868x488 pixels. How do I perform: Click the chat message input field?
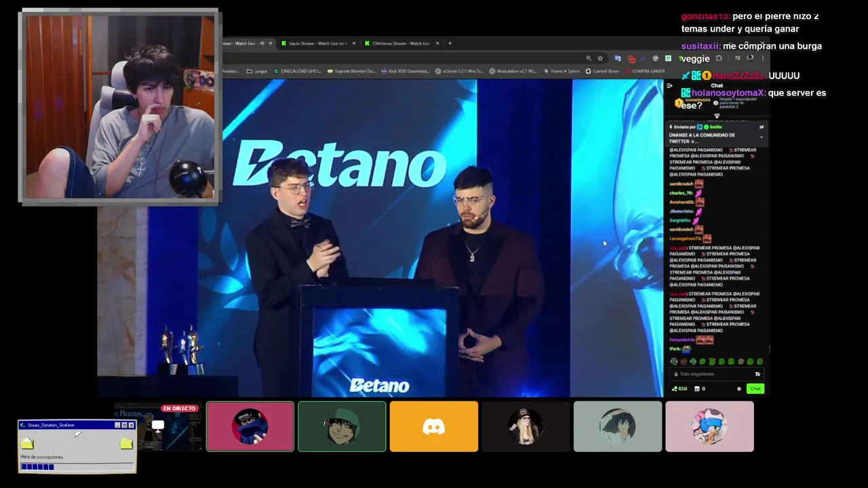717,374
